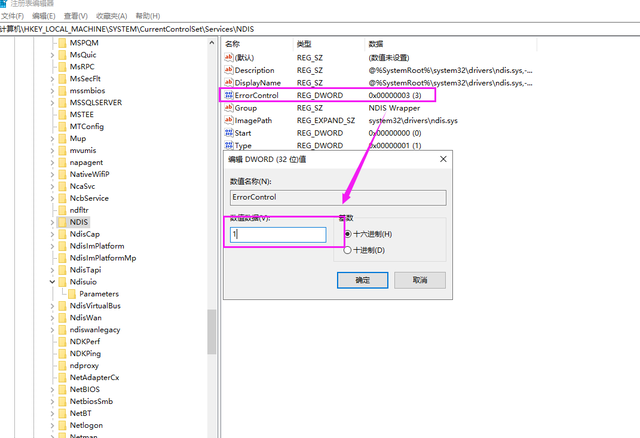Click the NativeWifiP folder icon

62,174
